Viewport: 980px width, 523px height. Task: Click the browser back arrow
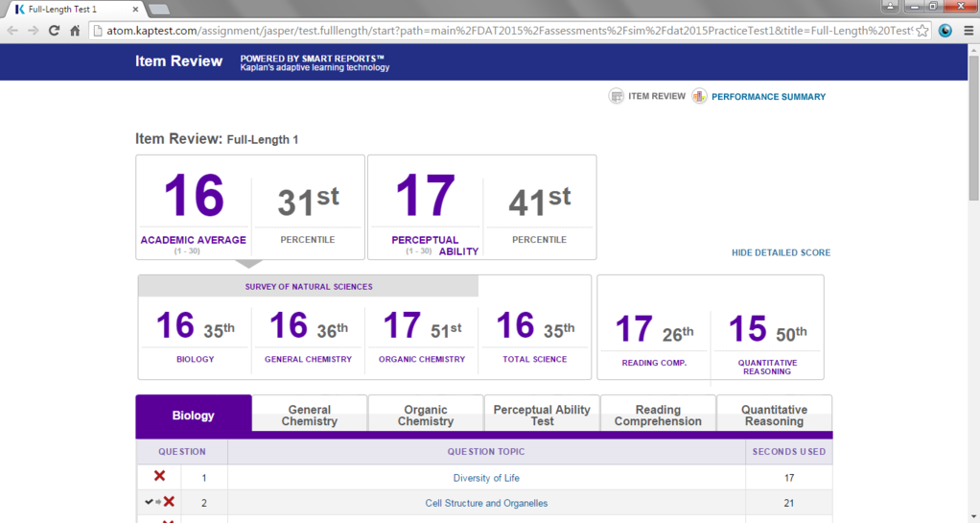point(12,31)
